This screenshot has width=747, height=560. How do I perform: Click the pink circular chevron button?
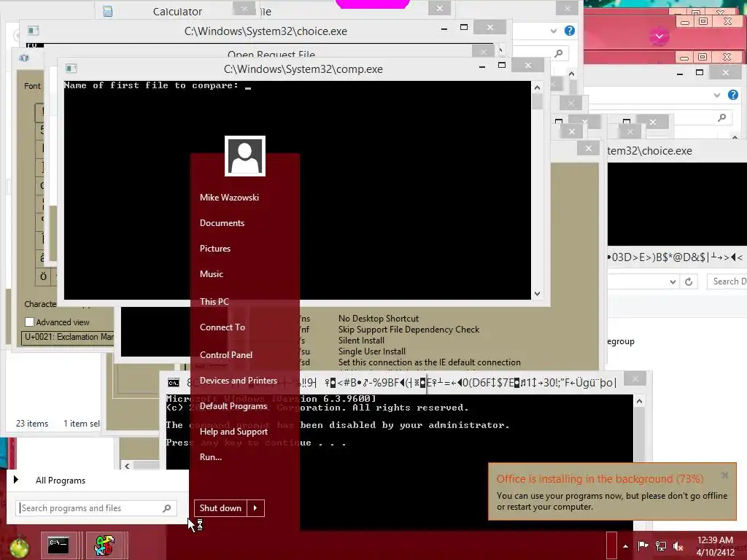(x=659, y=36)
